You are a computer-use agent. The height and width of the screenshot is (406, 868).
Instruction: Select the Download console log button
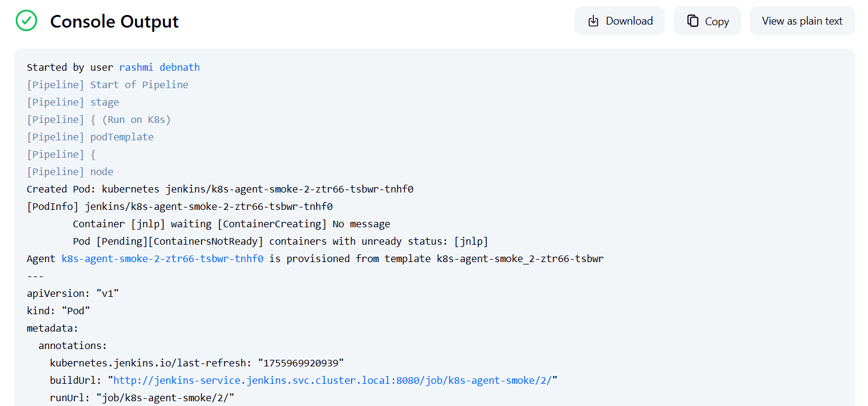pyautogui.click(x=619, y=20)
